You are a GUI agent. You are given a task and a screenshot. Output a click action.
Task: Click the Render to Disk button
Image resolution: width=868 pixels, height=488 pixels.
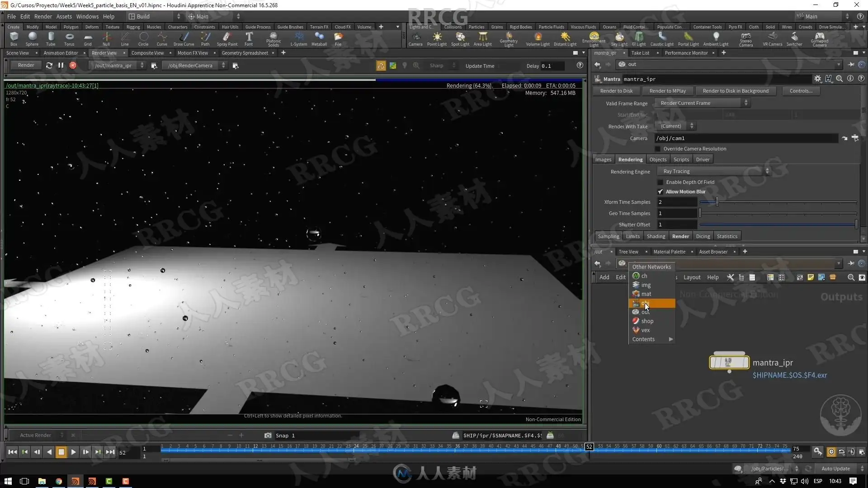616,91
